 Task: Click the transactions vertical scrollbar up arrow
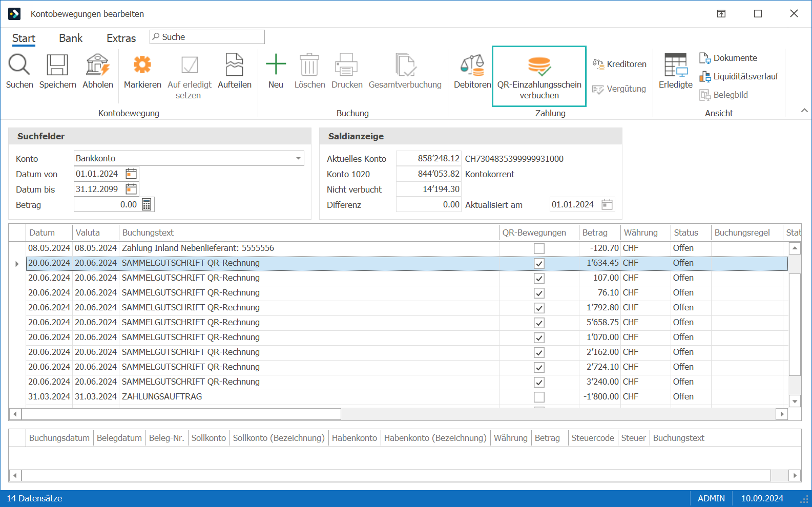[795, 248]
